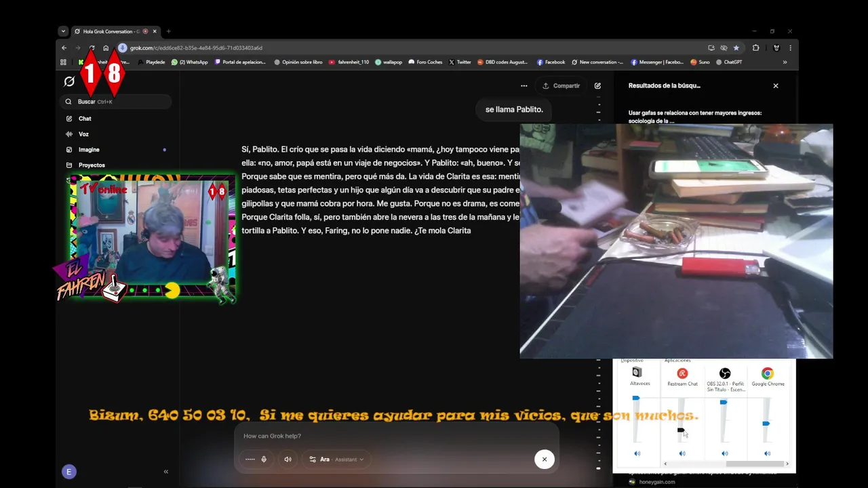Open the WhatsApp bookmark

pyautogui.click(x=190, y=62)
